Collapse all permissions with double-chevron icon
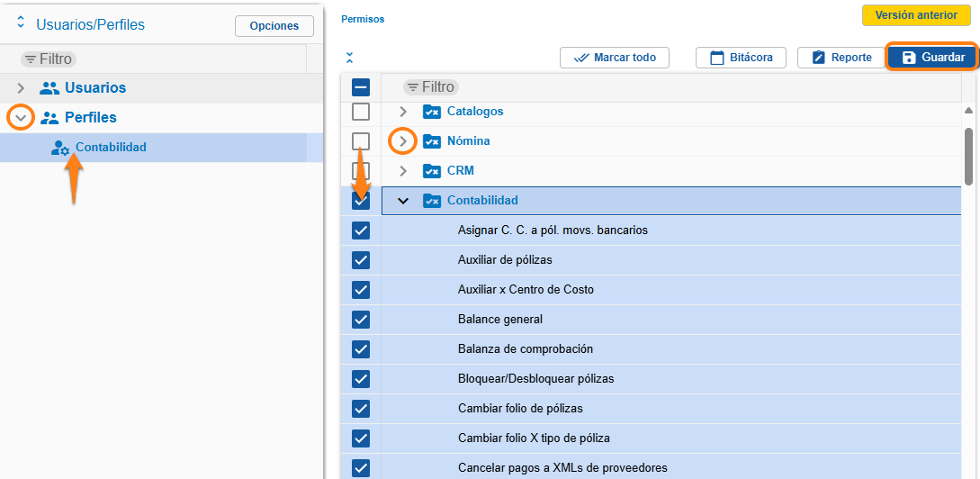The image size is (980, 479). (x=350, y=58)
